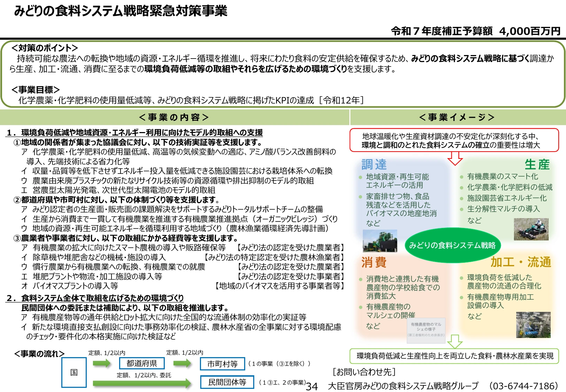Click the bullet about 学校給食での消費拡大
This screenshot has height=392, width=566.
click(x=400, y=287)
